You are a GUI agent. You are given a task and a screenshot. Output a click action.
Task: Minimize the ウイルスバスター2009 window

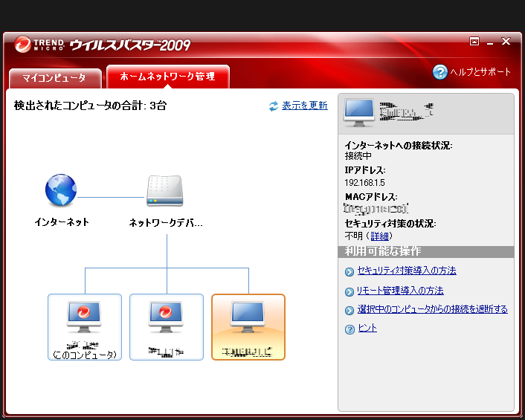tap(490, 42)
